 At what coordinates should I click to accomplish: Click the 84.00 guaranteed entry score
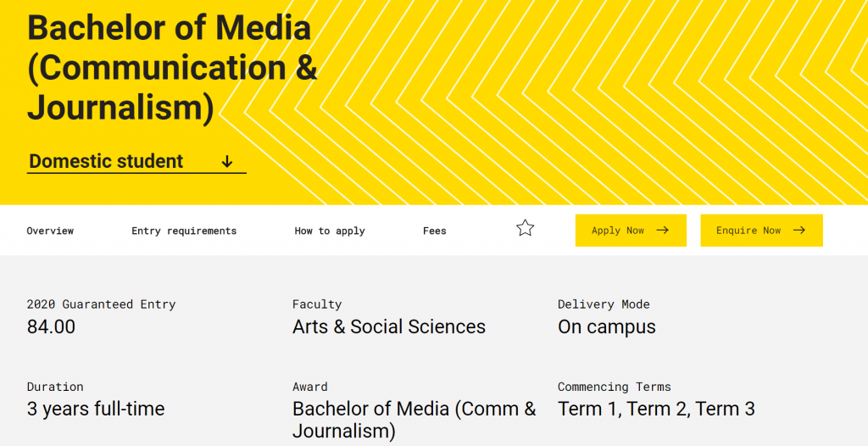tap(51, 327)
